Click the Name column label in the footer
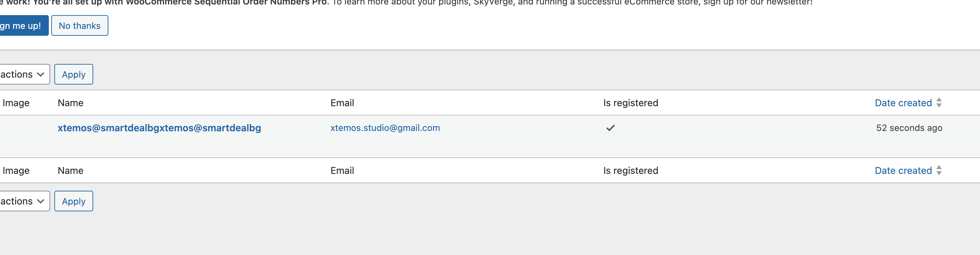Image resolution: width=980 pixels, height=255 pixels. tap(70, 171)
